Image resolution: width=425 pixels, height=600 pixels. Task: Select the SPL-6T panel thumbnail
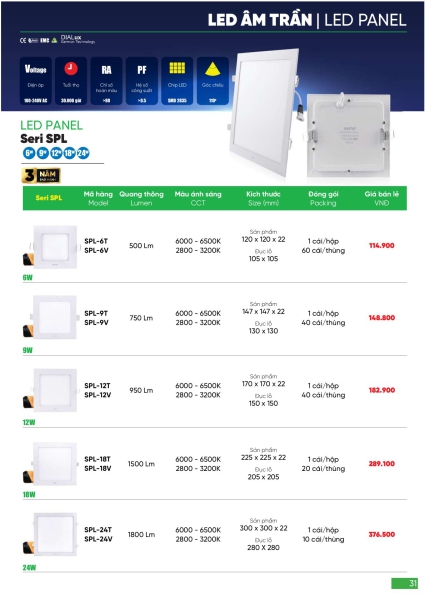55,247
